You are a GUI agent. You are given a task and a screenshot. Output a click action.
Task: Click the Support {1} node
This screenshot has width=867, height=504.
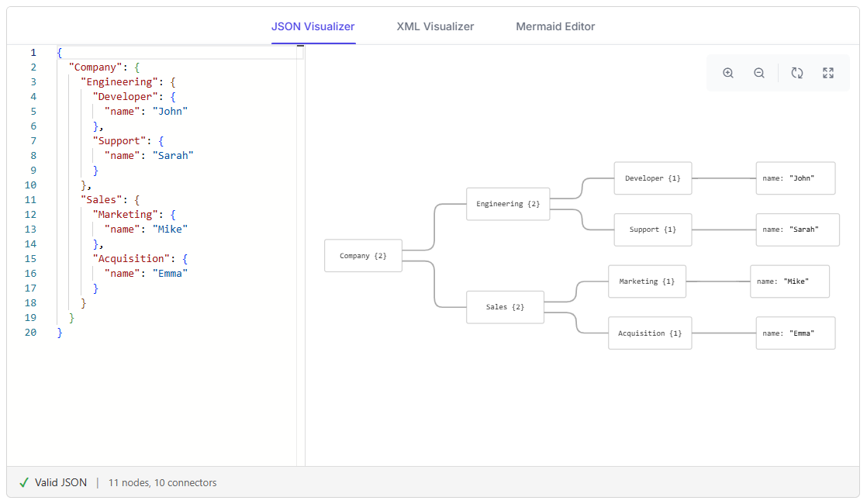click(653, 230)
